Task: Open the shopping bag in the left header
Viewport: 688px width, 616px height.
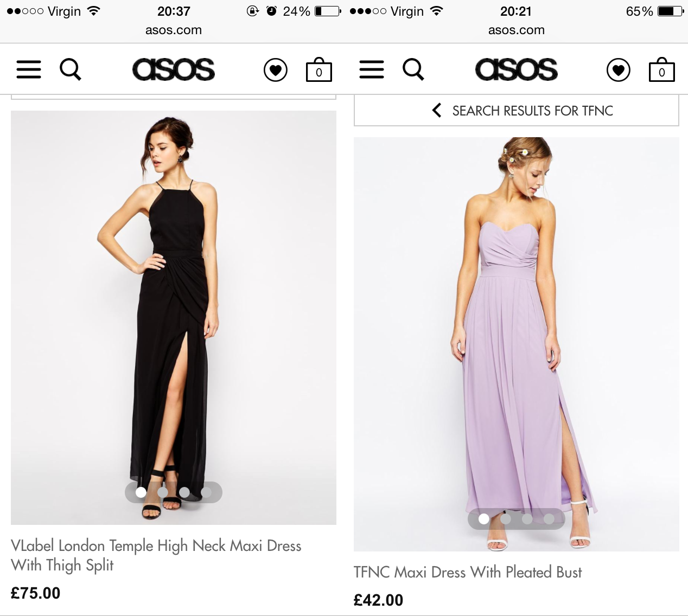Action: (318, 70)
